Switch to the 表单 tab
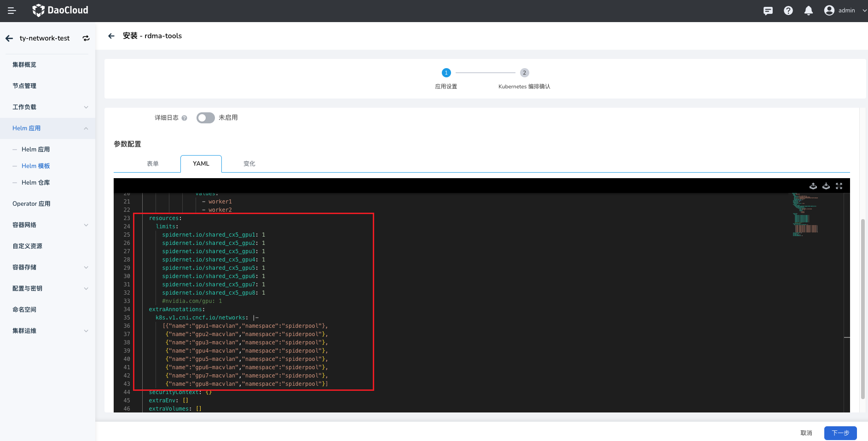Screen dimensions: 868x441 (153, 163)
